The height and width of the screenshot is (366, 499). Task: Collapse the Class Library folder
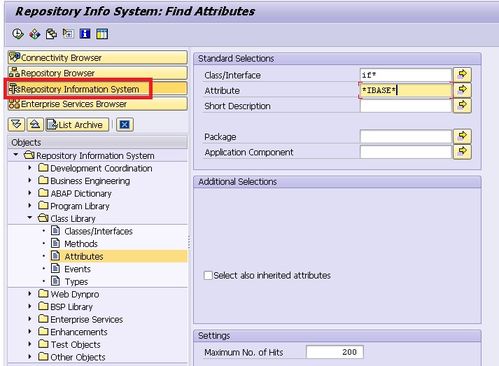pos(30,218)
